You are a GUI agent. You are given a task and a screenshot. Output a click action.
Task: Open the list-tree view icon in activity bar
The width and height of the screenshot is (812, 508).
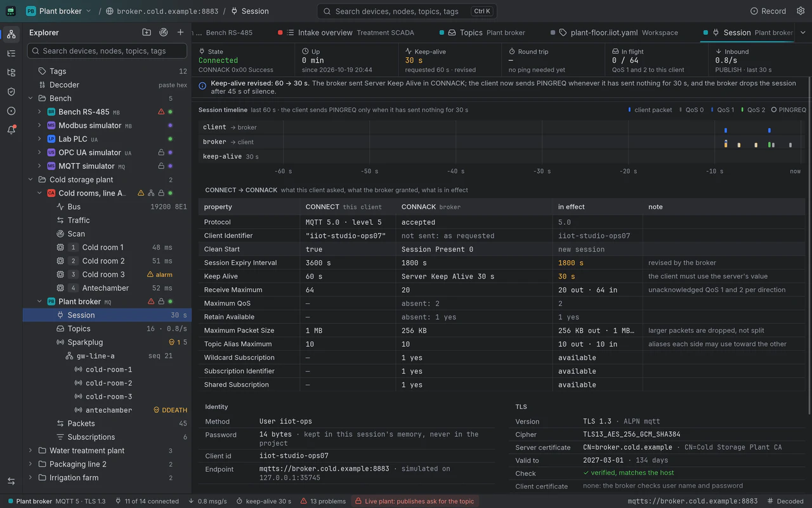point(11,53)
